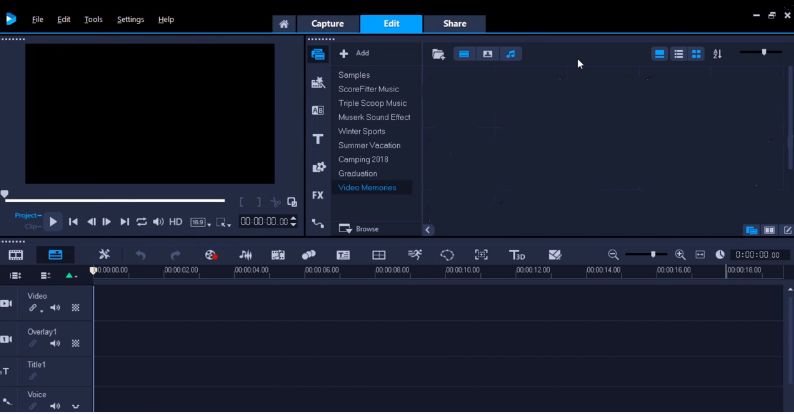Open the Media library panel icon
The height and width of the screenshot is (414, 794).
(318, 54)
